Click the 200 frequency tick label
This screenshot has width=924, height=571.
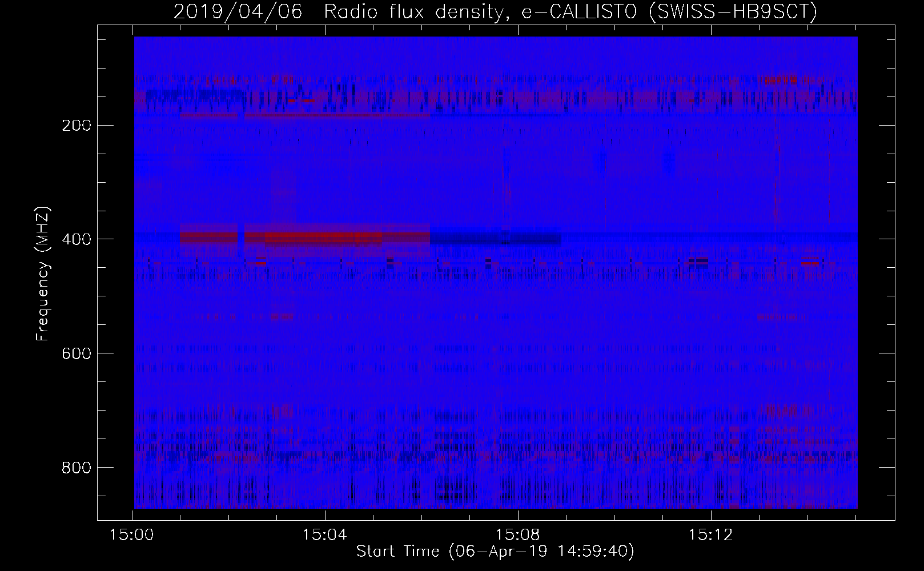pyautogui.click(x=75, y=125)
